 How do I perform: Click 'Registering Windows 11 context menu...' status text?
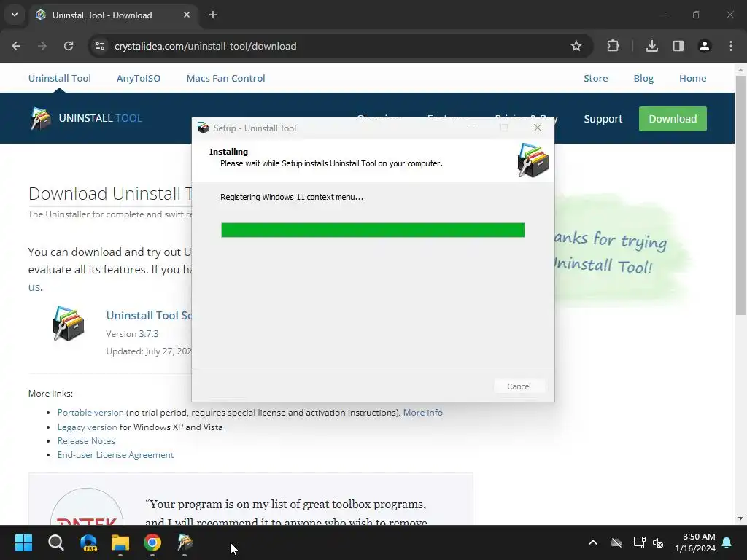coord(292,197)
